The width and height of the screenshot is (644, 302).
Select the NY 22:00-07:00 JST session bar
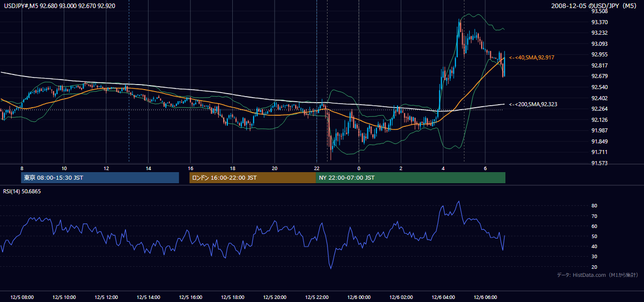tap(411, 178)
